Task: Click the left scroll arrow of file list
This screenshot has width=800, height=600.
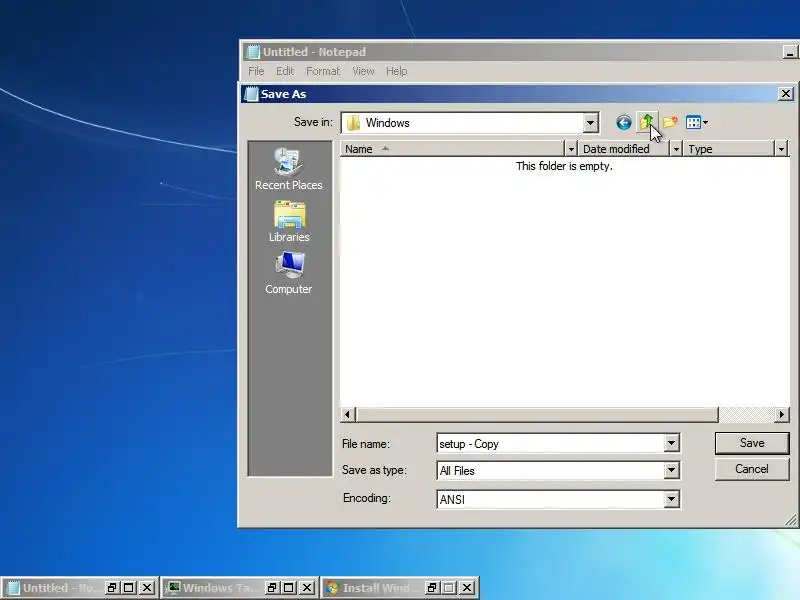Action: point(348,415)
